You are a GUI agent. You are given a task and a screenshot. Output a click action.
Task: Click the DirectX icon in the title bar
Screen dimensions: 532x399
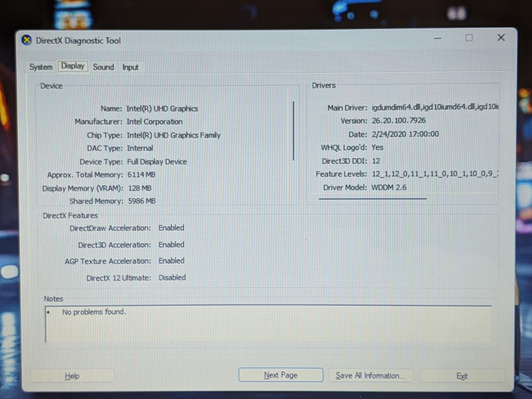click(27, 41)
